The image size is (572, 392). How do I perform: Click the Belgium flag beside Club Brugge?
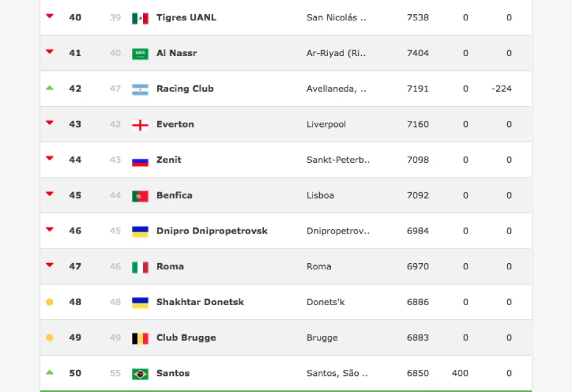[x=140, y=338]
